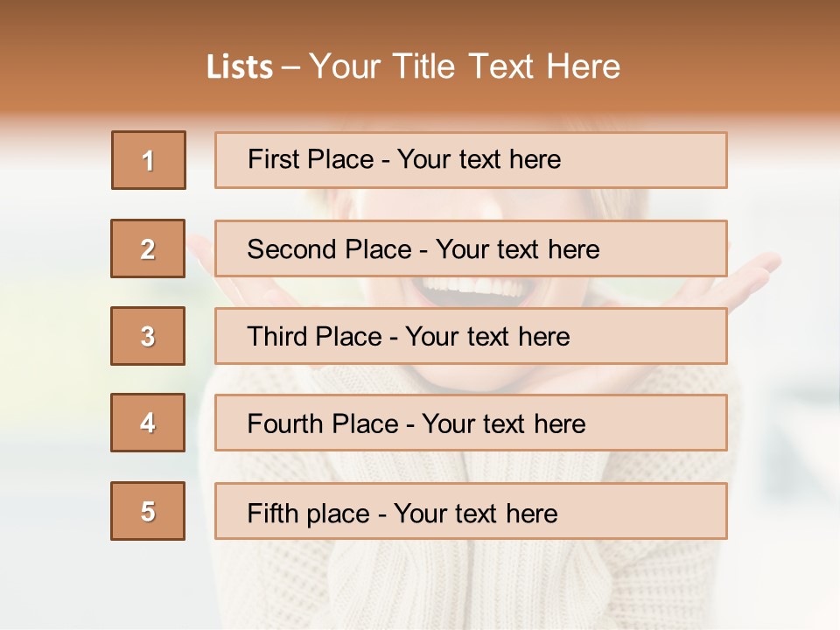The image size is (840, 630).
Task: Select the number 1 box
Action: [149, 160]
